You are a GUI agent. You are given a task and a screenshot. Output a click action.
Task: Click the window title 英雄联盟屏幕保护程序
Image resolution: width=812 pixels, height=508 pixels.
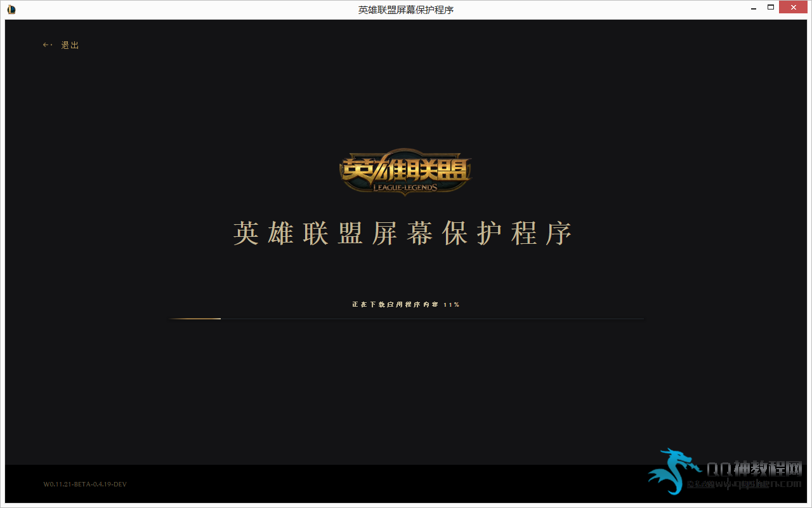click(406, 10)
